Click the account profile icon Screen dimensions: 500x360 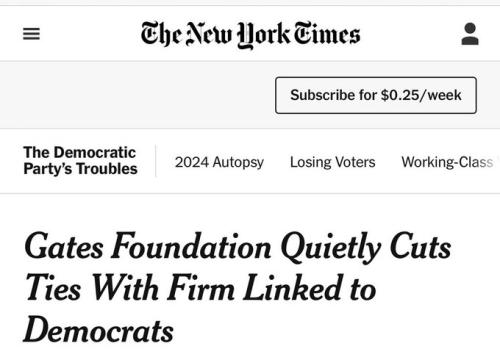[x=470, y=34]
